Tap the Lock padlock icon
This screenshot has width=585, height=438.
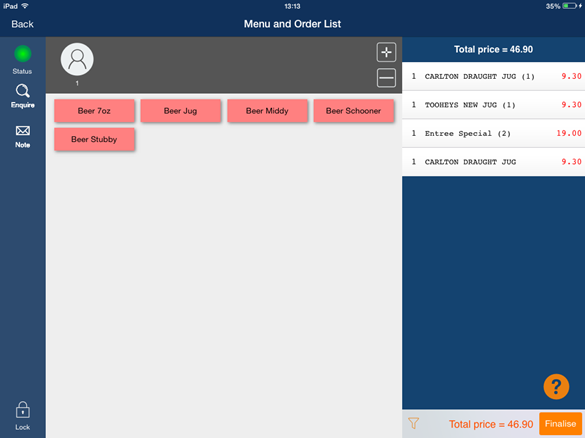click(22, 410)
